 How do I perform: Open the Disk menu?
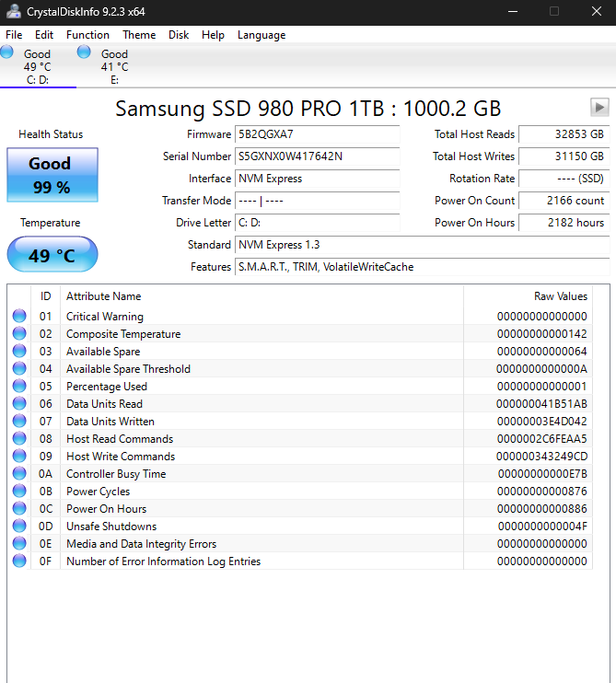point(179,35)
